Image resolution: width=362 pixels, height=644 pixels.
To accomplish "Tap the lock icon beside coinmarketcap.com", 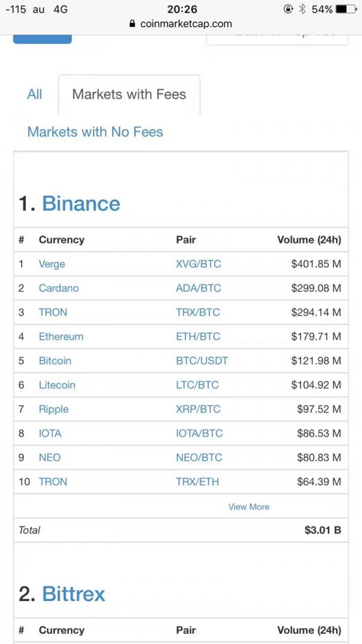I will [132, 24].
